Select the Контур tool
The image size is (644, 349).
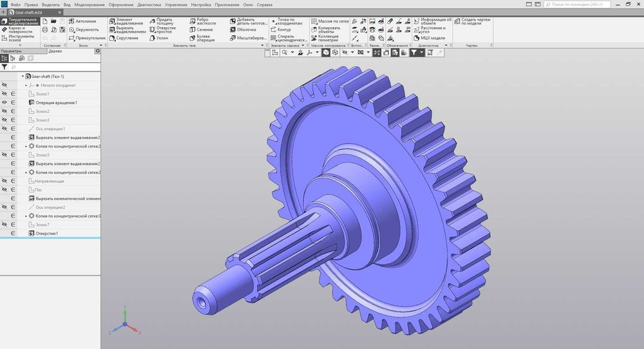coord(281,30)
